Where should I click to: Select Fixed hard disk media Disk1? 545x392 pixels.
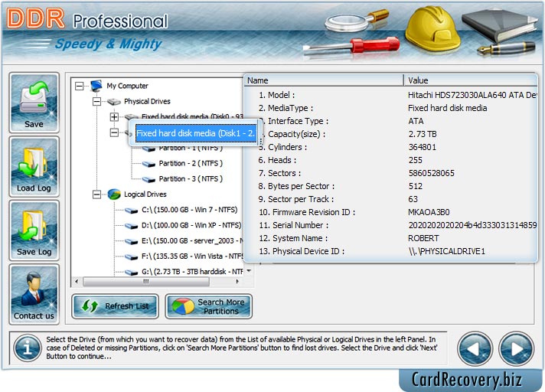coord(196,133)
